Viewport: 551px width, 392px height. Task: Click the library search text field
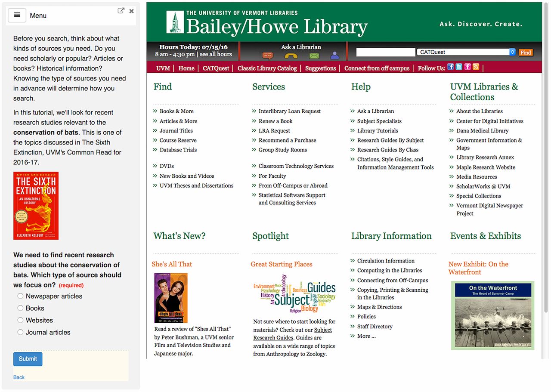tap(385, 52)
